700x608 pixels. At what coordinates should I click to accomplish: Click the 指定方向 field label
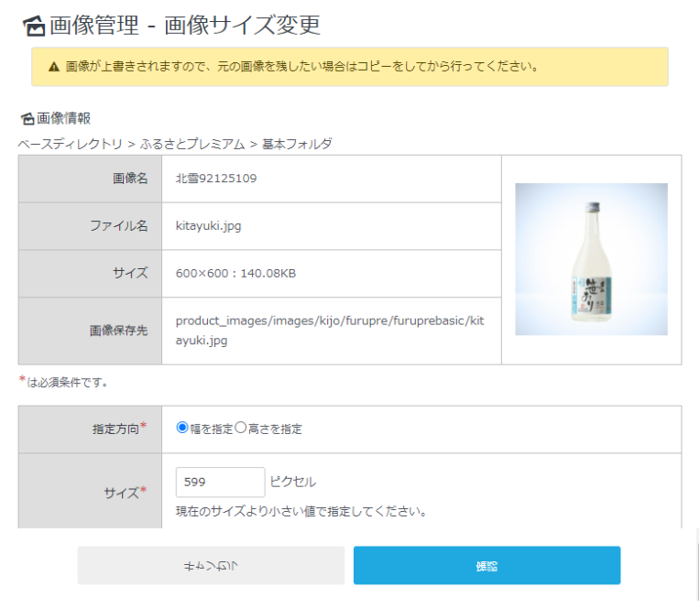coord(119,429)
